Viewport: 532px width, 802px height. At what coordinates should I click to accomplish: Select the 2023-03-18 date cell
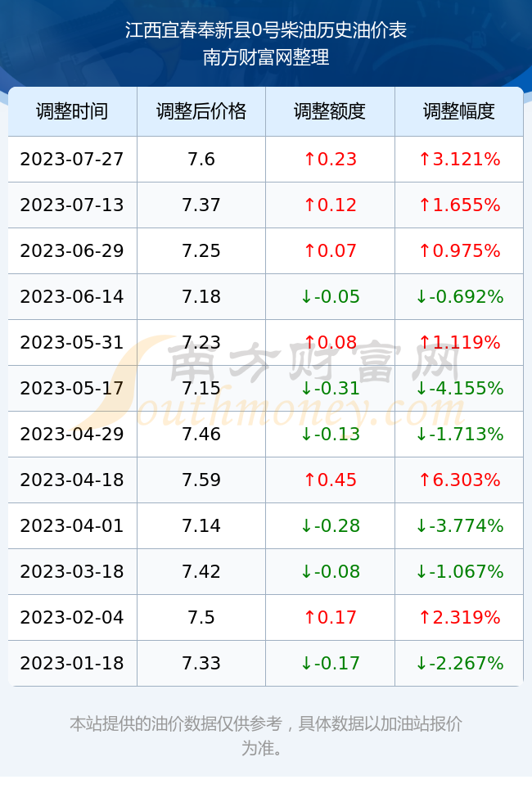[x=72, y=571]
